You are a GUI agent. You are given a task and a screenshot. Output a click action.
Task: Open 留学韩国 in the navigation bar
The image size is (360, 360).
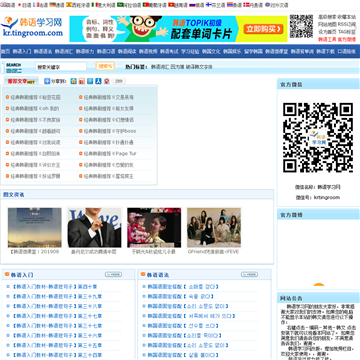coord(253,51)
